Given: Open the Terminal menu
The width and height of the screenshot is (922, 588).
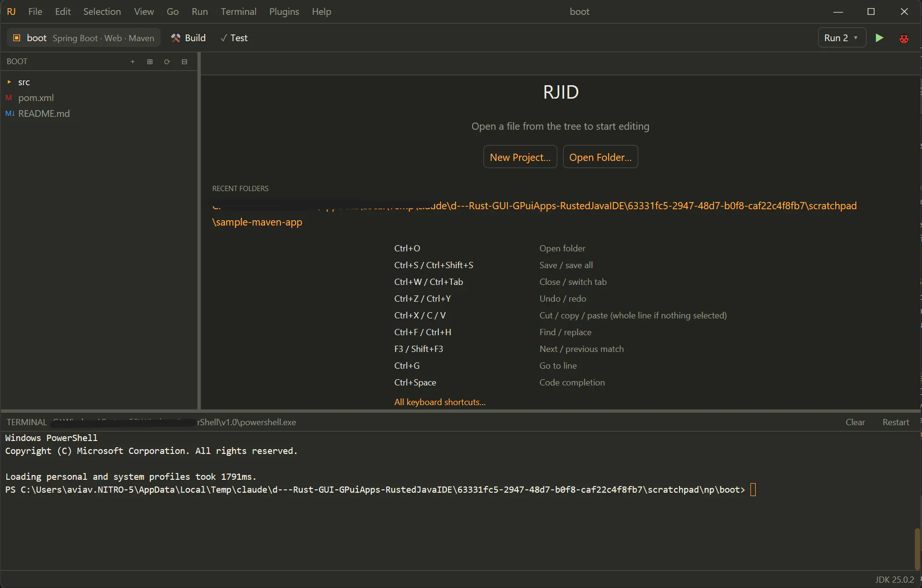Looking at the screenshot, I should (239, 11).
